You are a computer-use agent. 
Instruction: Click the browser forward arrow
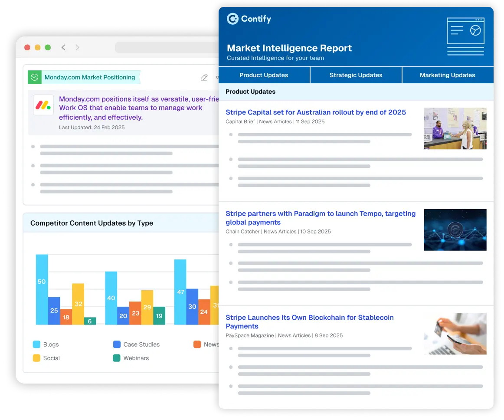(77, 47)
